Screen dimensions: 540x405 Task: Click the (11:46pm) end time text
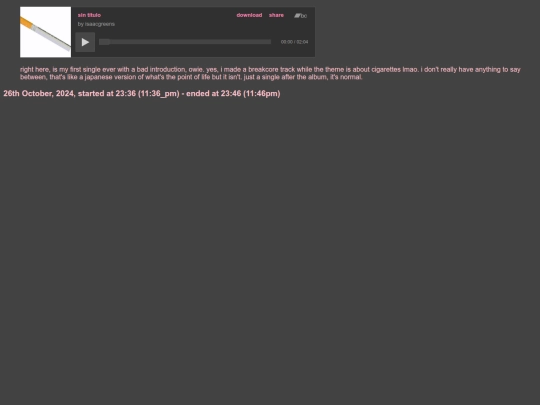pos(262,94)
